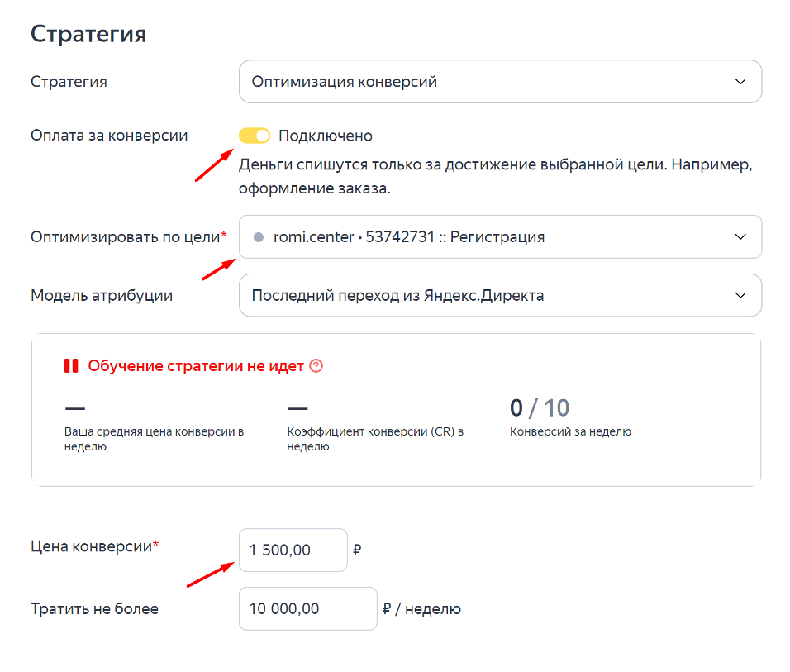Click the chevron of the goal optimization selector
The width and height of the screenshot is (790, 672).
tap(743, 236)
